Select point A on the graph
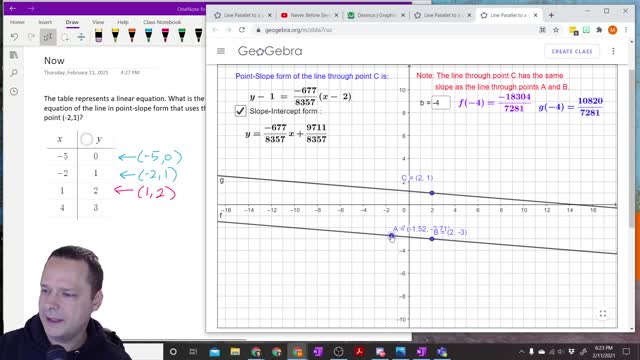 [x=391, y=236]
